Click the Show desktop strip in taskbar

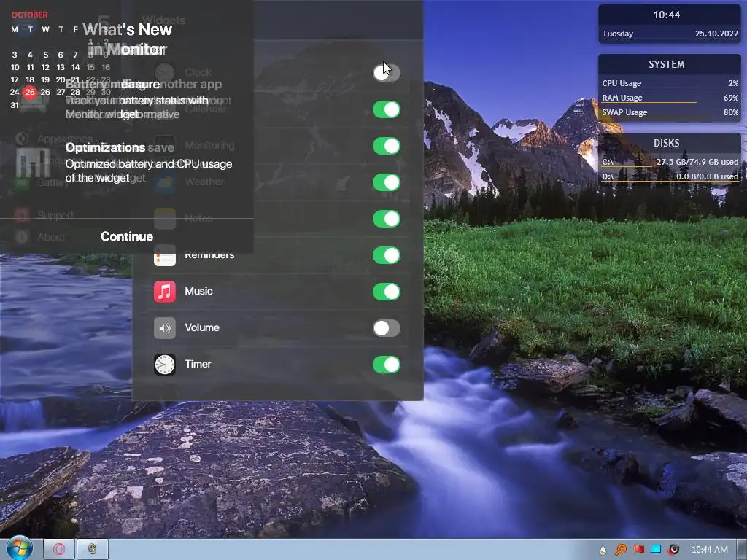pyautogui.click(x=742, y=550)
